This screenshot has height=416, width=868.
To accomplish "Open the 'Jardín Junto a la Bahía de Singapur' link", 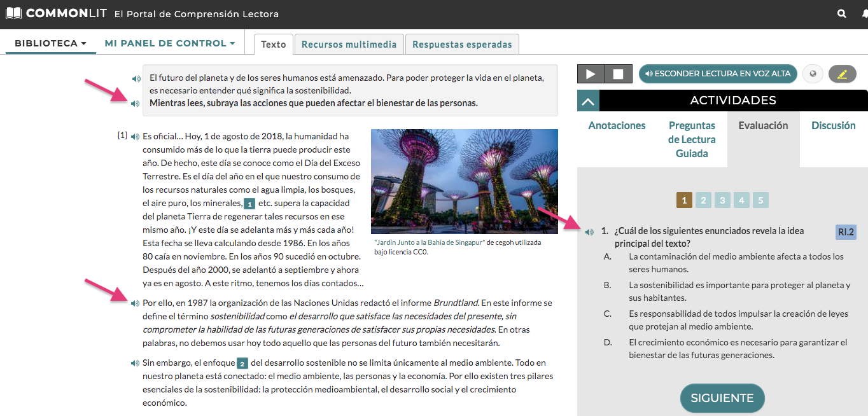I will pyautogui.click(x=430, y=243).
